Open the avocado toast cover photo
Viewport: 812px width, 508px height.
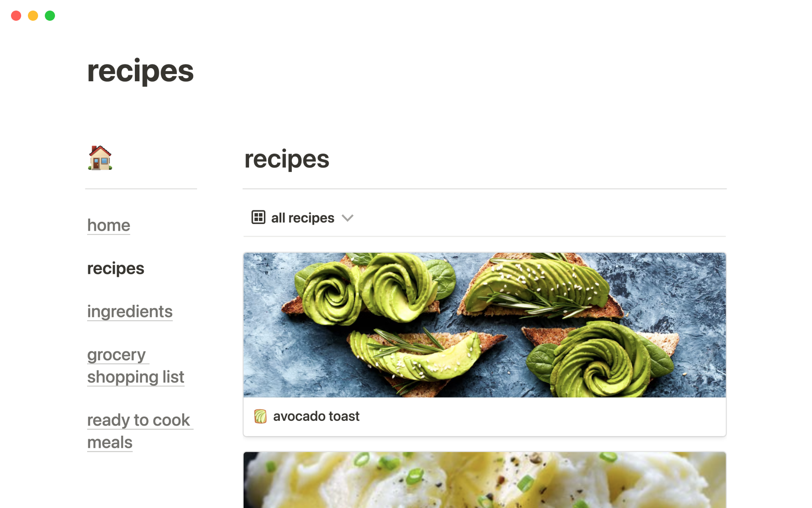pyautogui.click(x=484, y=325)
